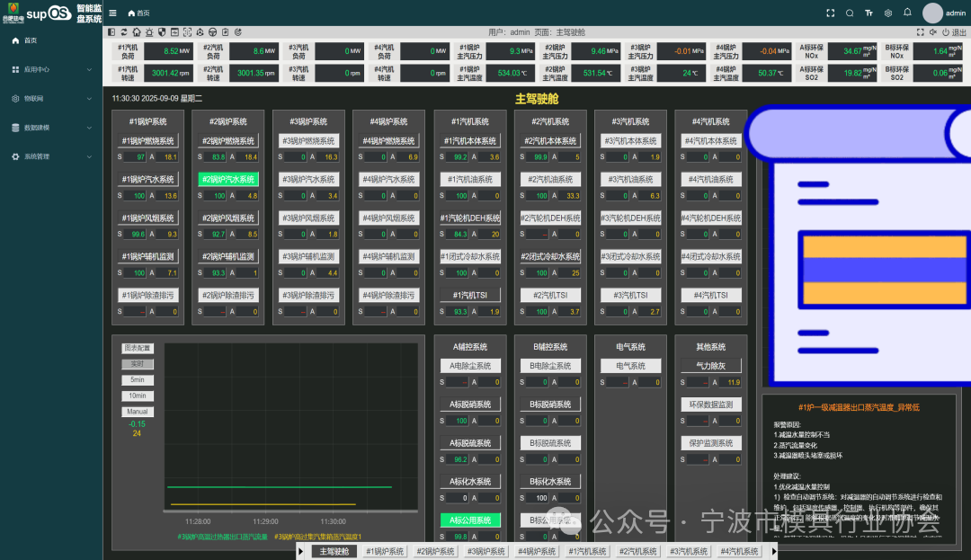The width and height of the screenshot is (971, 560).
Task: Expand the 应用中心 sidebar menu
Action: point(51,69)
